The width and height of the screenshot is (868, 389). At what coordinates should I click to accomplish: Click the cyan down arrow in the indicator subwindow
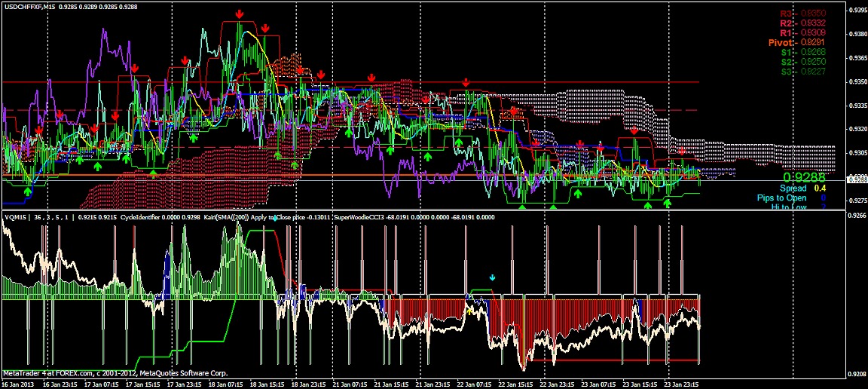(493, 277)
